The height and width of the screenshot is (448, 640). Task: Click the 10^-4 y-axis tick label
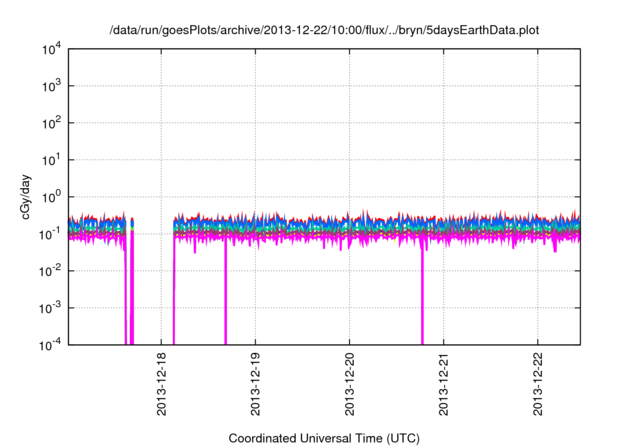click(x=50, y=346)
